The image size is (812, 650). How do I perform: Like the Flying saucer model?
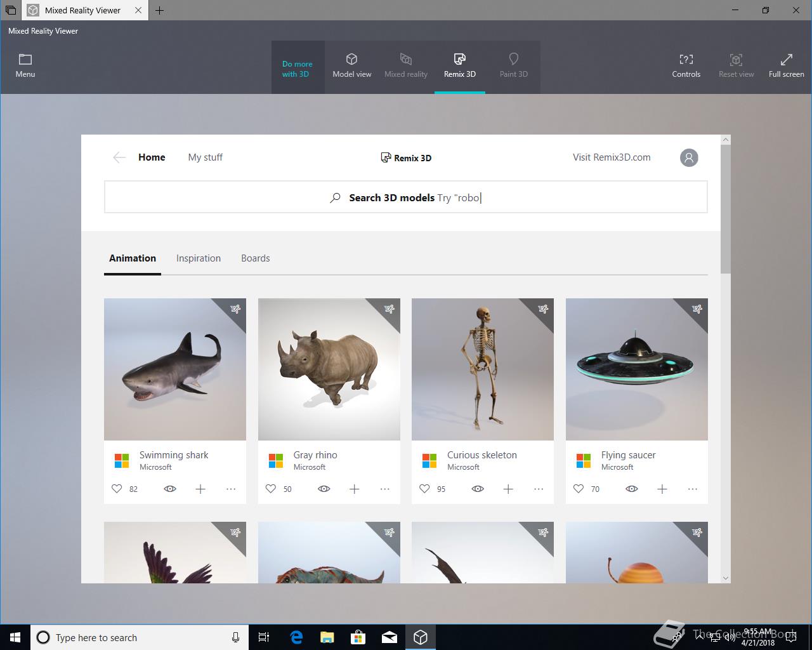(x=579, y=489)
